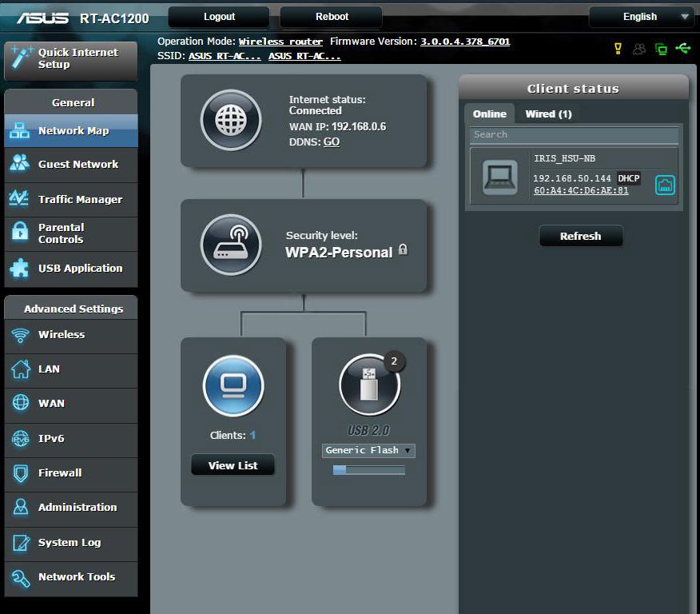
Task: Select Network Map in the sidebar
Action: tap(71, 131)
